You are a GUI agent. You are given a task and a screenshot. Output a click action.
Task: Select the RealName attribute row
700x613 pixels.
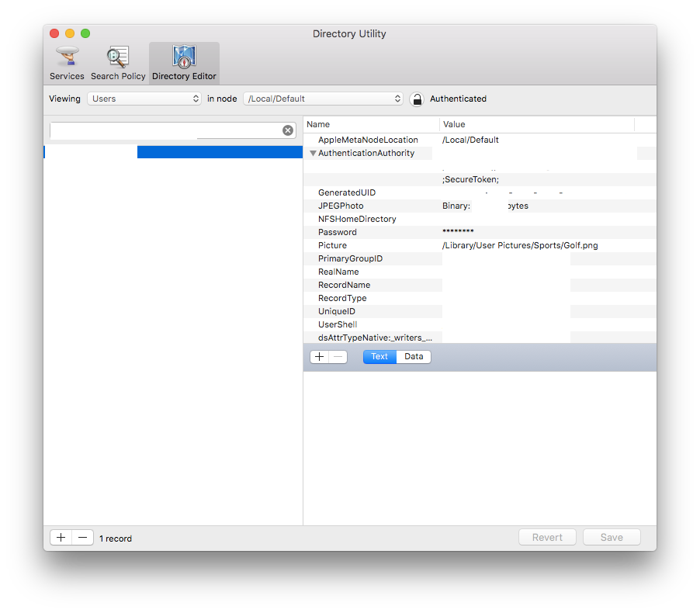(x=480, y=272)
